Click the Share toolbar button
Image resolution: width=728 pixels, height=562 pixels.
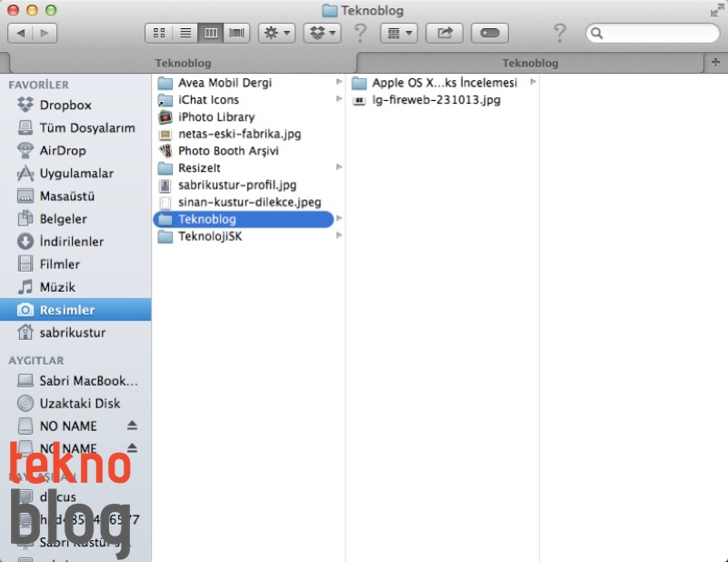pyautogui.click(x=444, y=33)
